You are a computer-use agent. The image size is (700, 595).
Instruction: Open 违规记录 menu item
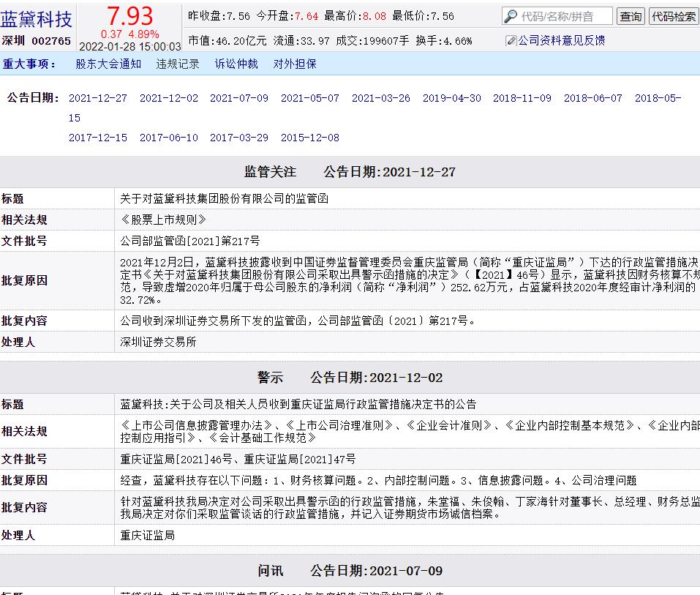click(x=178, y=64)
